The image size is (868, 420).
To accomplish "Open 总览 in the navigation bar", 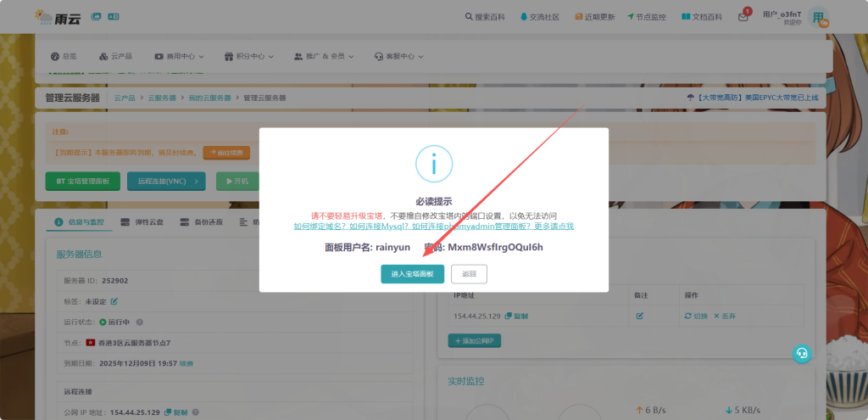I will (64, 56).
